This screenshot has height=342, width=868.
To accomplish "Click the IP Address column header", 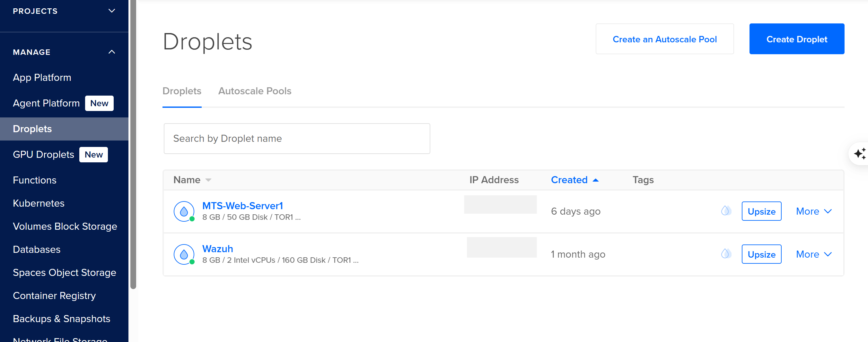I will pyautogui.click(x=494, y=180).
